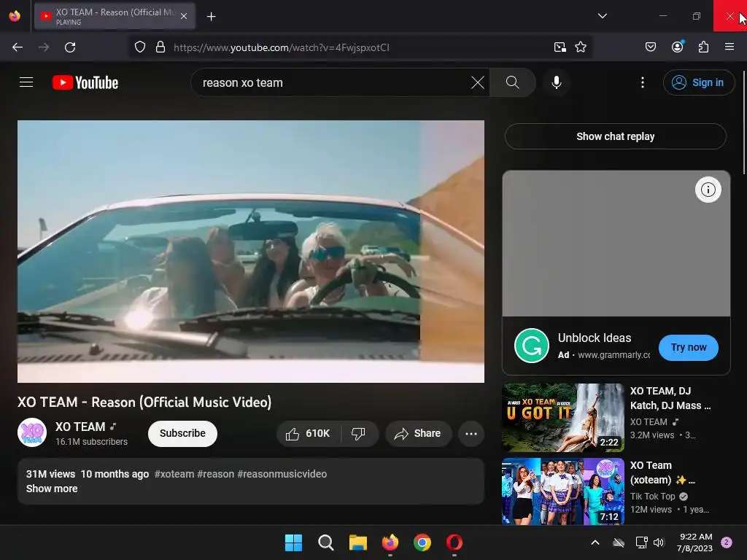747x560 pixels.
Task: Switch to Chrome on taskbar
Action: 422,542
